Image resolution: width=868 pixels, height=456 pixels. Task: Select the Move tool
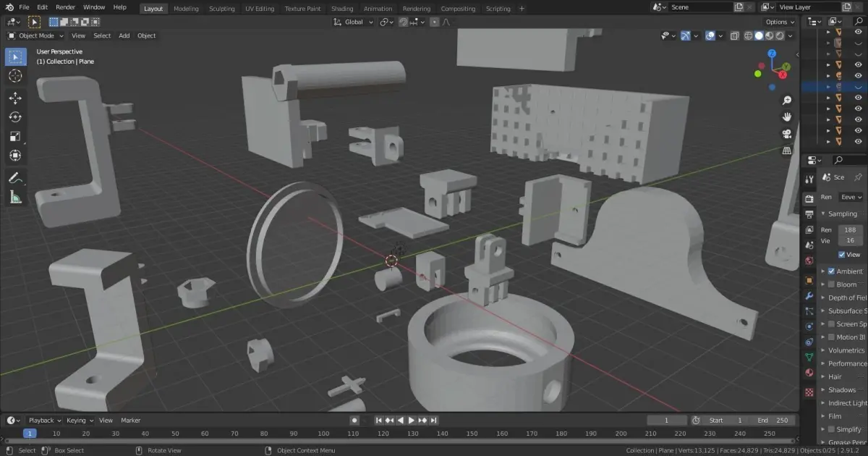15,98
